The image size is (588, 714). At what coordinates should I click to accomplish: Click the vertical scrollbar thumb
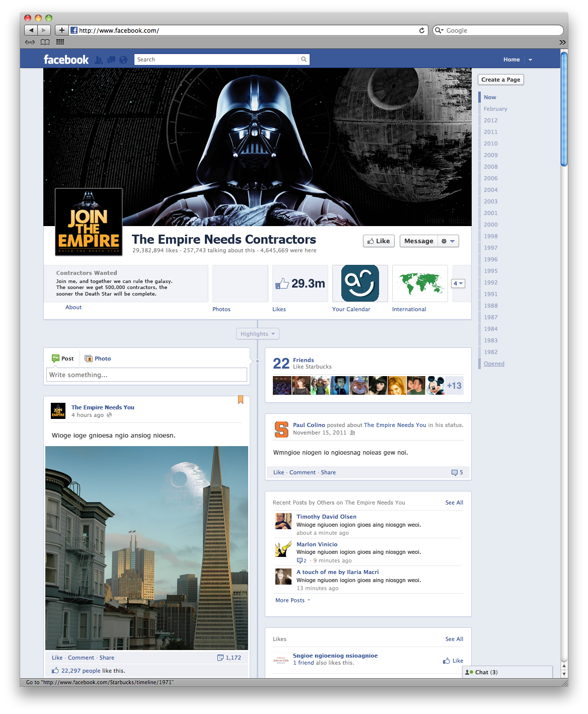tap(564, 109)
